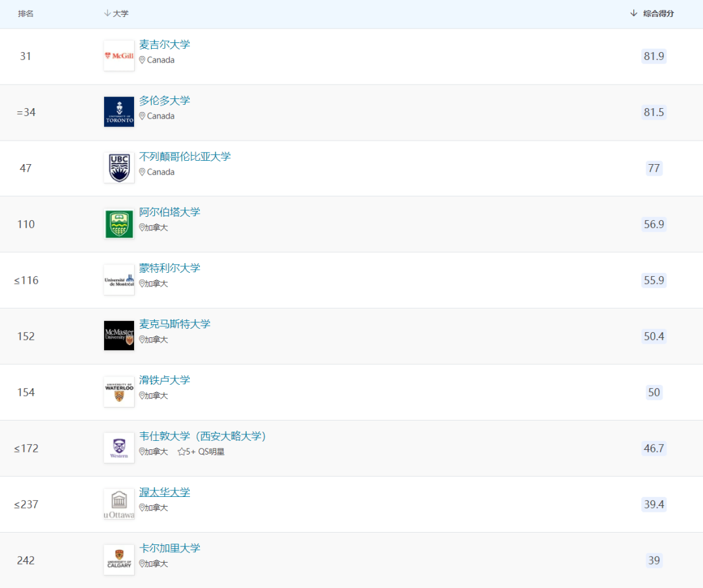Screen dimensions: 703x588
Task: Click the location pin icon under 阿尔伯塔大学
Action: pyautogui.click(x=142, y=228)
